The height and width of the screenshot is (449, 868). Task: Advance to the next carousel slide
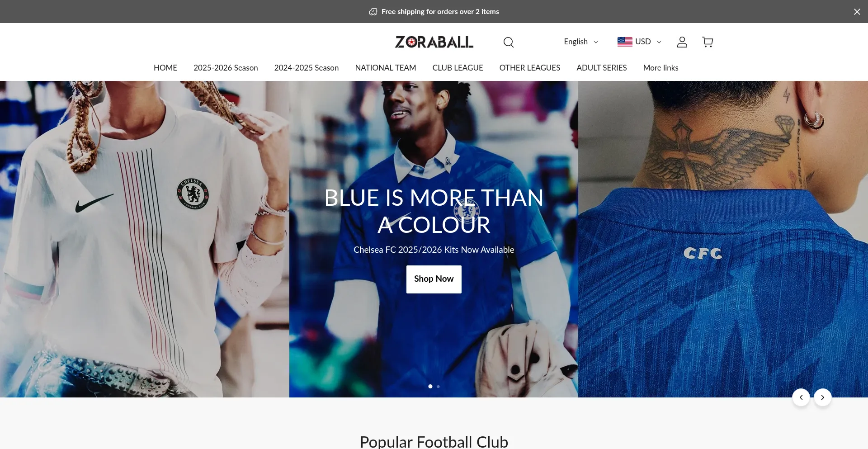tap(822, 397)
